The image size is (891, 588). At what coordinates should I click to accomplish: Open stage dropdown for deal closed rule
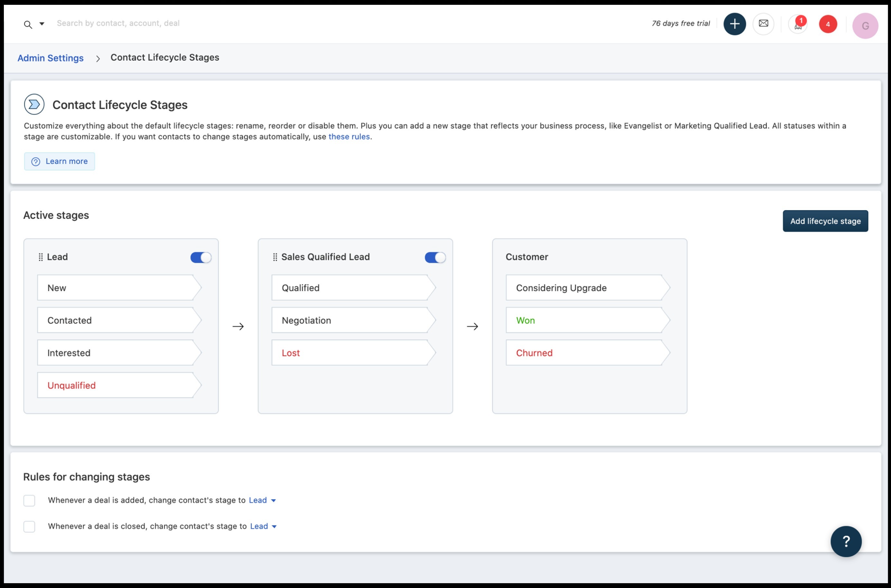click(x=263, y=527)
